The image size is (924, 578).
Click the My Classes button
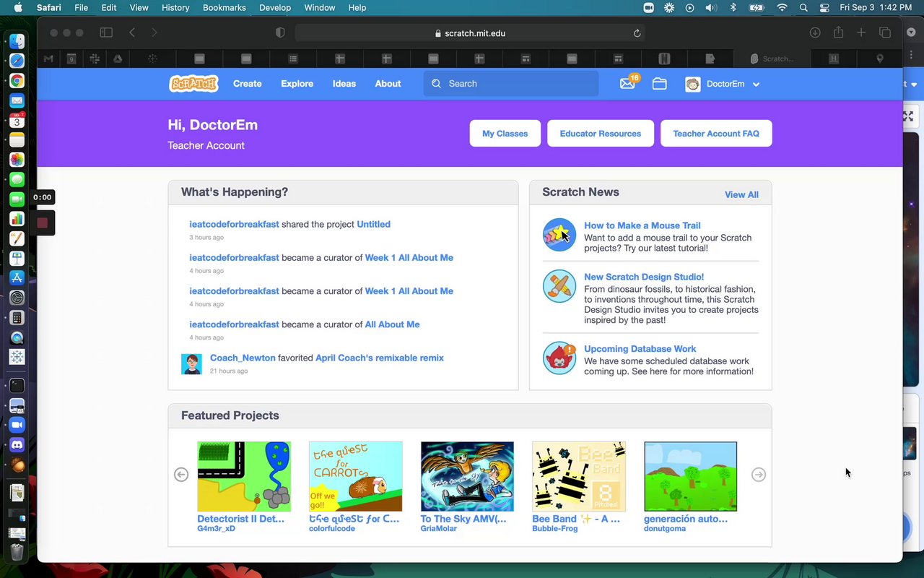tap(505, 134)
